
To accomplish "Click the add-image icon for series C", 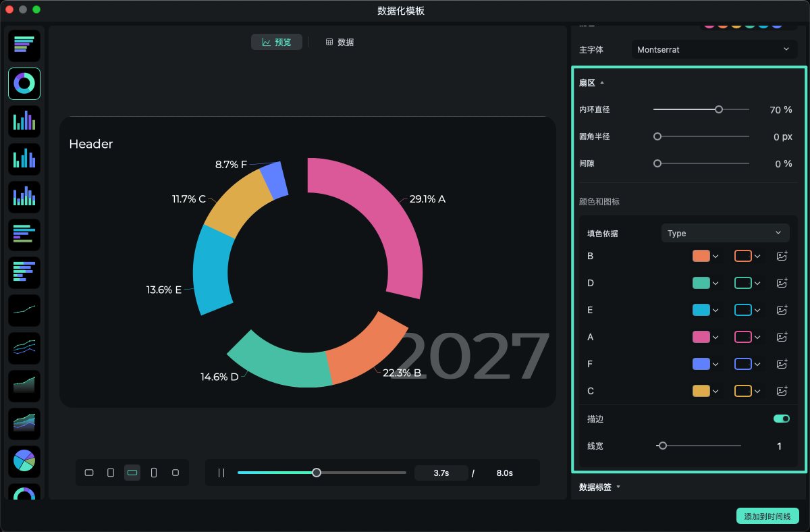I will click(782, 390).
